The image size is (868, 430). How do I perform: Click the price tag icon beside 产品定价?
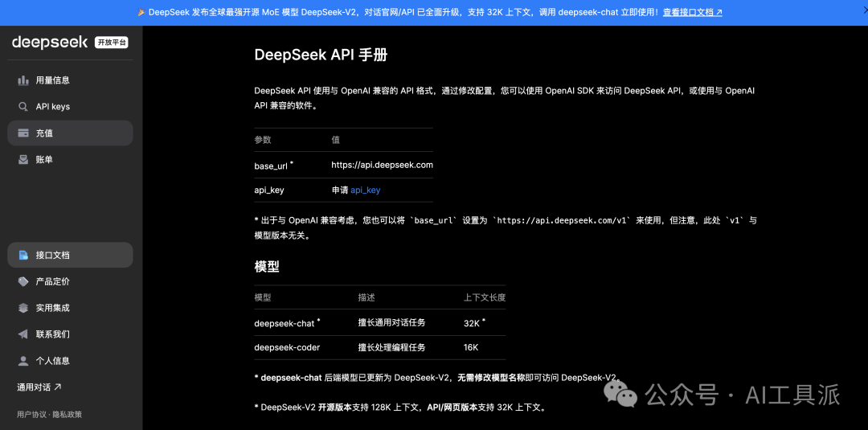[x=23, y=281]
